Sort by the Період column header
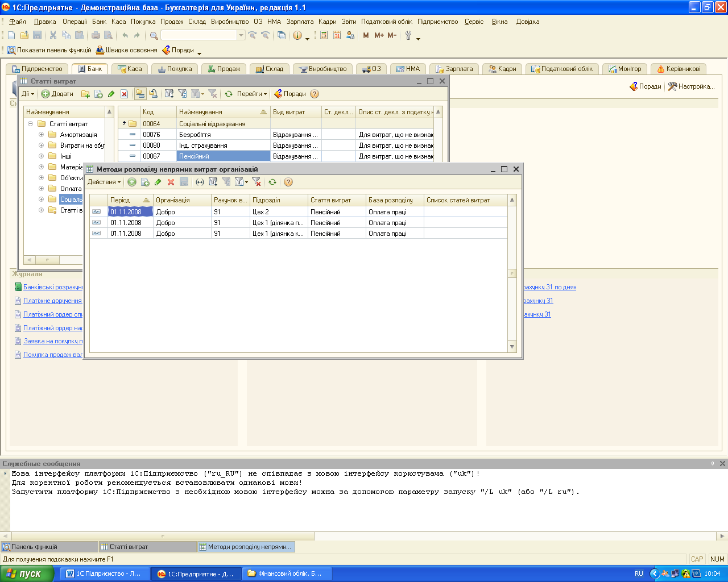The width and height of the screenshot is (728, 582). click(130, 200)
